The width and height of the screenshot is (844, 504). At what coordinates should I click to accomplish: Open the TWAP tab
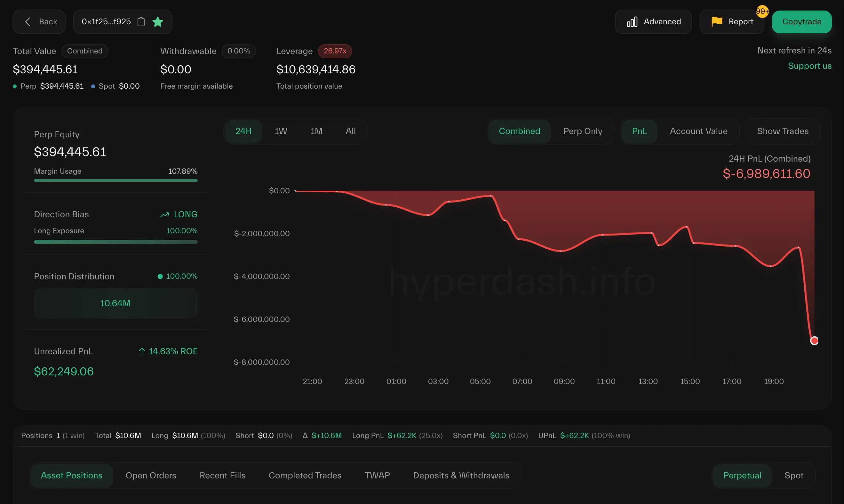[x=377, y=476]
